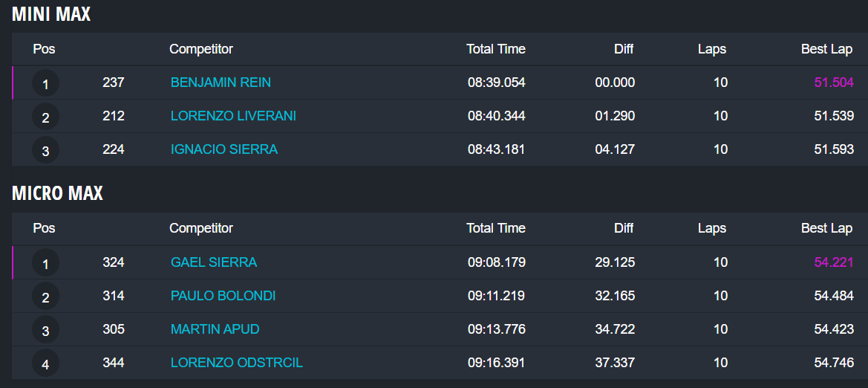Click the position 2 badge for Paulo Bolondi
Image resolution: width=868 pixels, height=388 pixels.
point(45,297)
